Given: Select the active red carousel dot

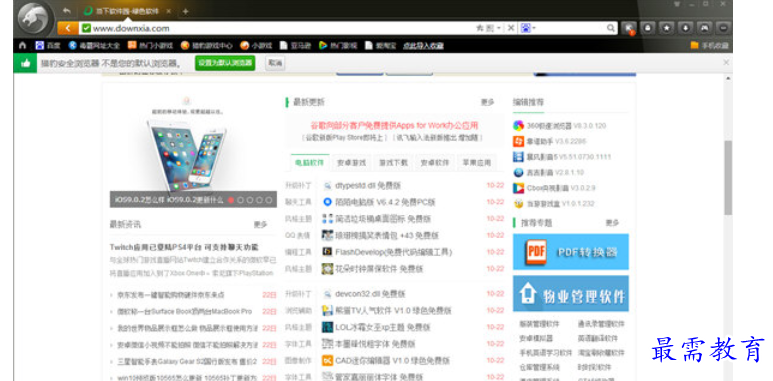Looking at the screenshot, I should 231,200.
